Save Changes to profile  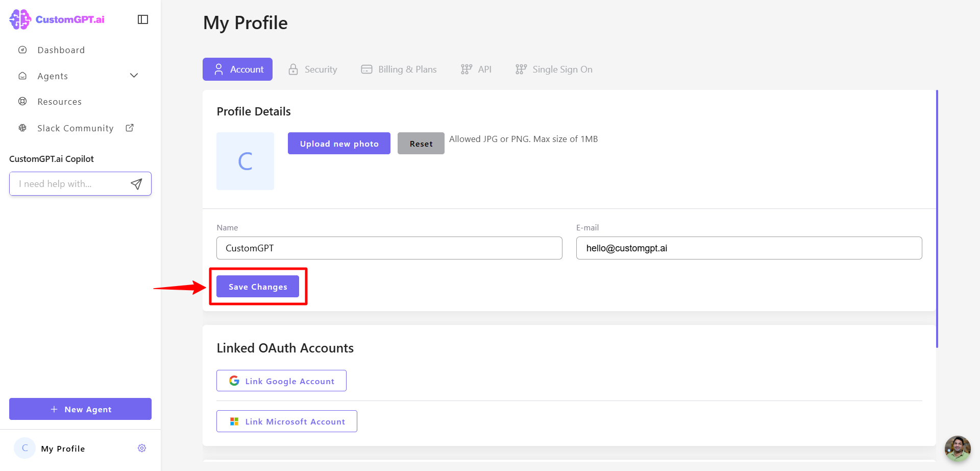[258, 287]
